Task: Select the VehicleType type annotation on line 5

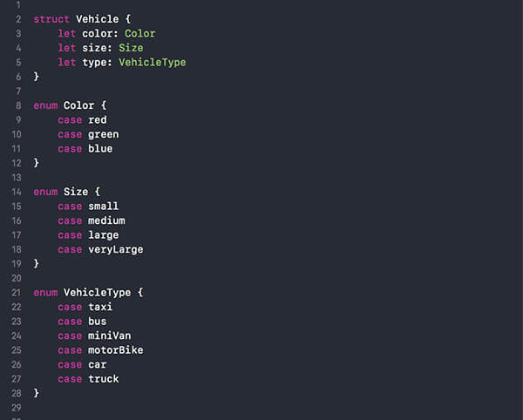Action: pyautogui.click(x=153, y=63)
